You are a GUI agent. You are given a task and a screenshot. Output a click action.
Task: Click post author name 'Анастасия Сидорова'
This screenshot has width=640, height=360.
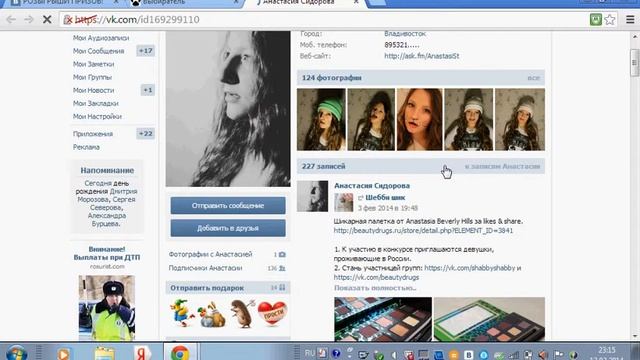tap(372, 186)
